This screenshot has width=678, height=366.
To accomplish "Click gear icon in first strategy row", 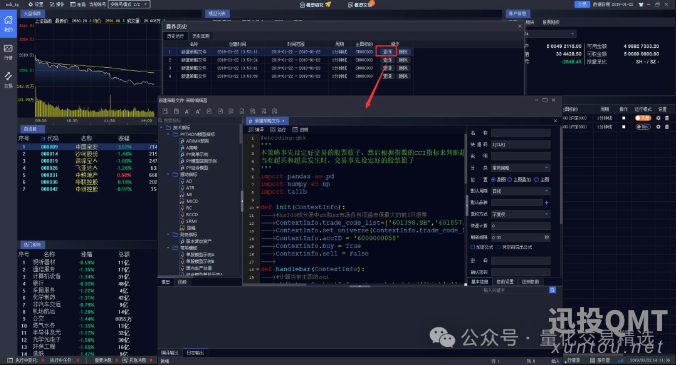I will (658, 118).
